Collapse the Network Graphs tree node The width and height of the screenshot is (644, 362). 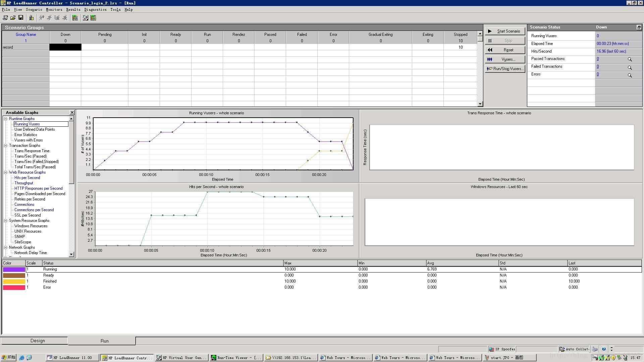6,247
